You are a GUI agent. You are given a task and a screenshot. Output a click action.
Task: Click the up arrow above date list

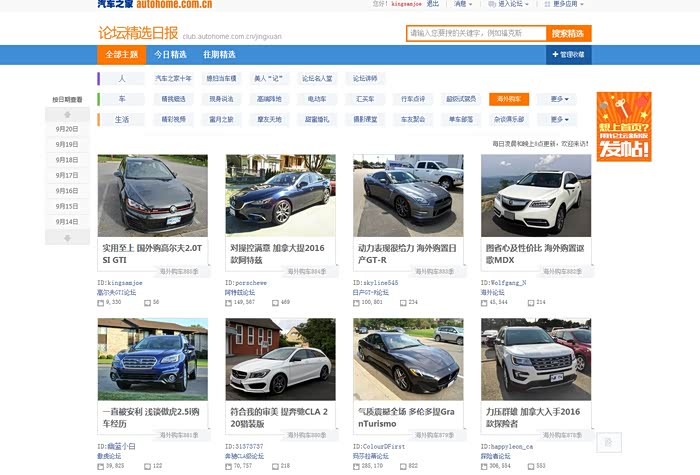pyautogui.click(x=67, y=114)
